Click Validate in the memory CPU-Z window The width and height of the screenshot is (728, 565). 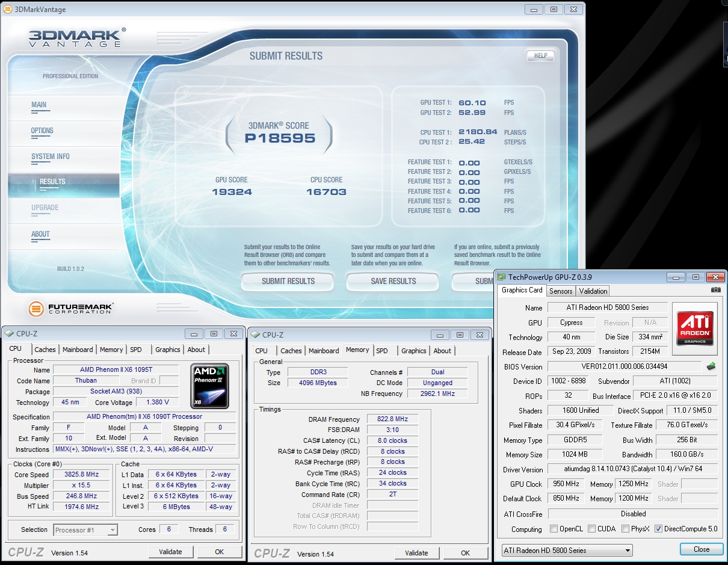pyautogui.click(x=417, y=553)
